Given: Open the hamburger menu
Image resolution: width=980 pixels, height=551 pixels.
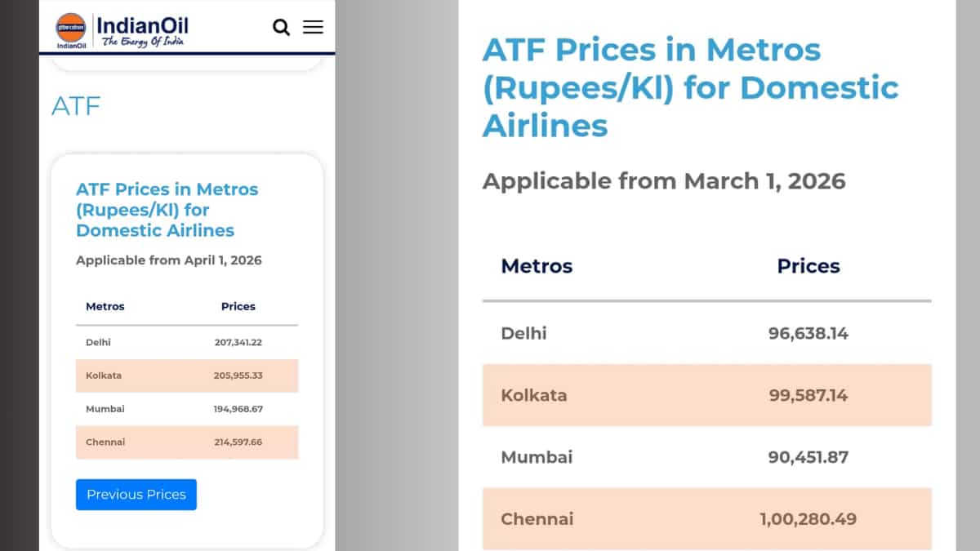Looking at the screenshot, I should tap(313, 27).
